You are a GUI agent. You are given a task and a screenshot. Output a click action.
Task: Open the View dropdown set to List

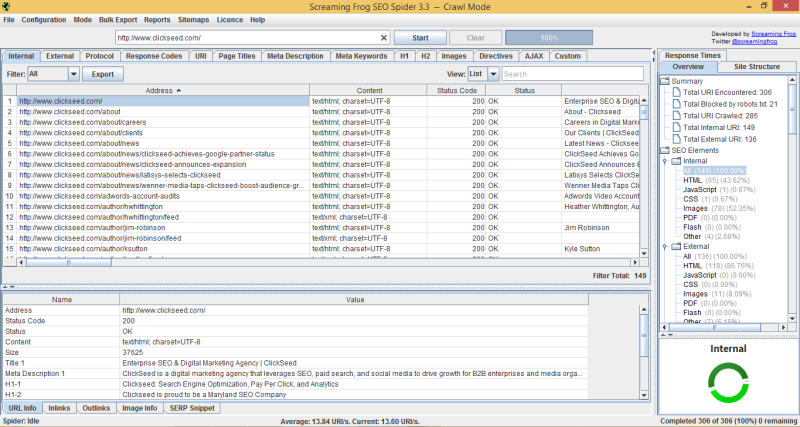[x=490, y=74]
